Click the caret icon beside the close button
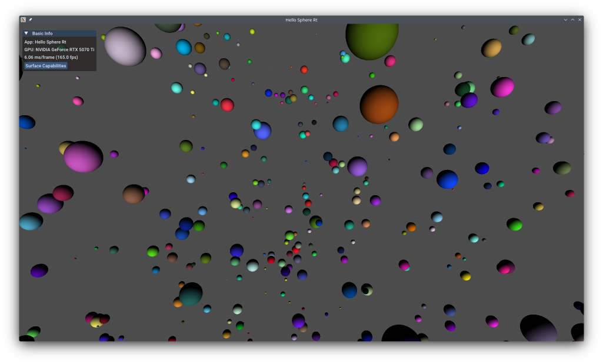The width and height of the screenshot is (603, 364). point(572,19)
